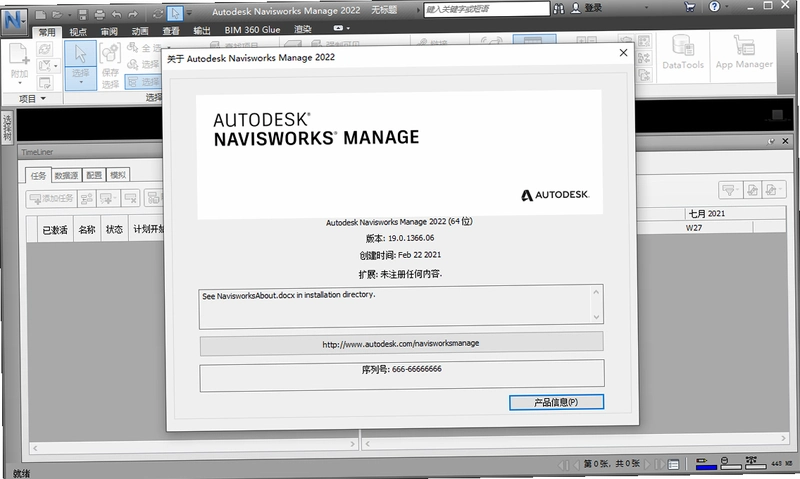Click the Redo arrow icon
This screenshot has height=479, width=800.
point(133,15)
